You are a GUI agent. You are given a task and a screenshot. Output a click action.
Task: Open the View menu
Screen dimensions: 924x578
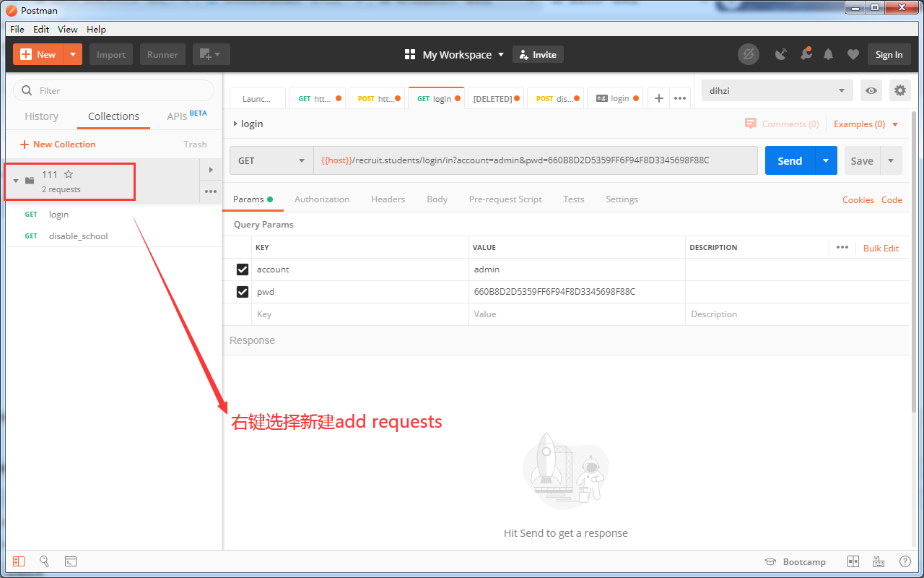point(68,29)
